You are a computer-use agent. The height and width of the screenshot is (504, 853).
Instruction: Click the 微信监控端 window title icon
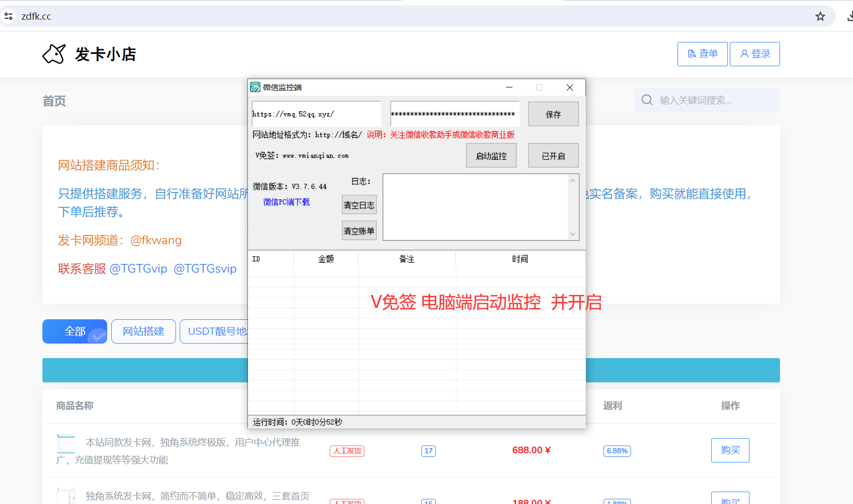(255, 87)
